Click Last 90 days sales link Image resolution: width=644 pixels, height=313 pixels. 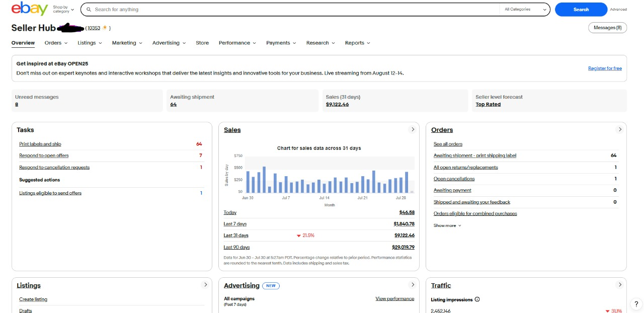tap(236, 247)
